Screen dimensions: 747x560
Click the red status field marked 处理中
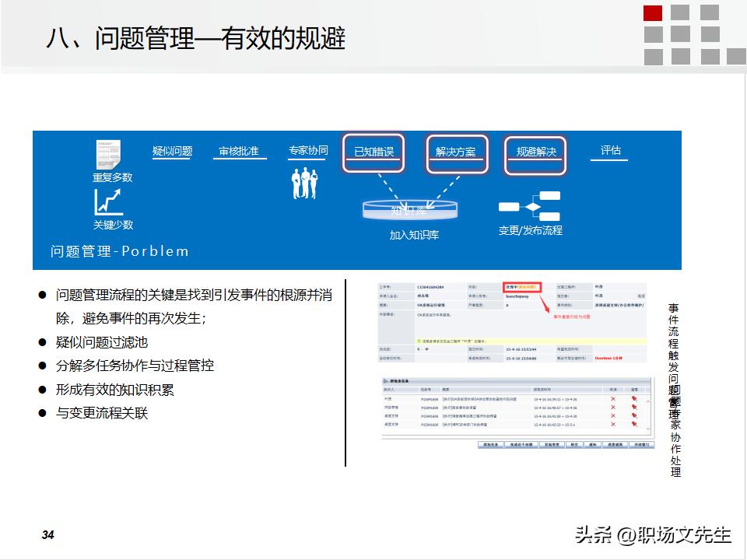point(521,286)
